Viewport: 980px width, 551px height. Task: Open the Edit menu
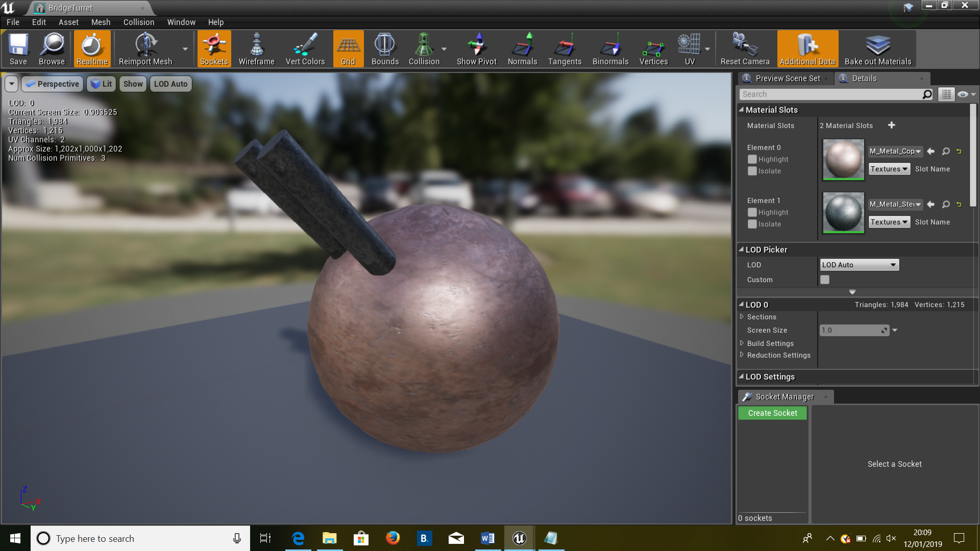[x=39, y=22]
